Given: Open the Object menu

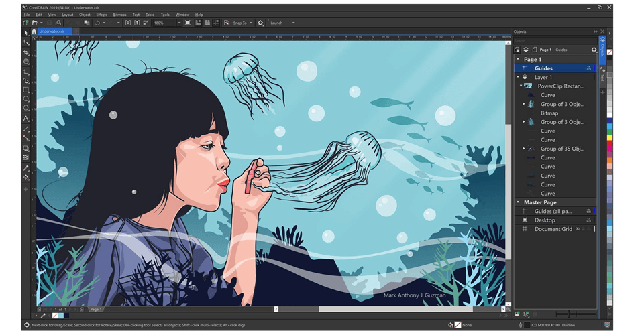Looking at the screenshot, I should pyautogui.click(x=85, y=15).
